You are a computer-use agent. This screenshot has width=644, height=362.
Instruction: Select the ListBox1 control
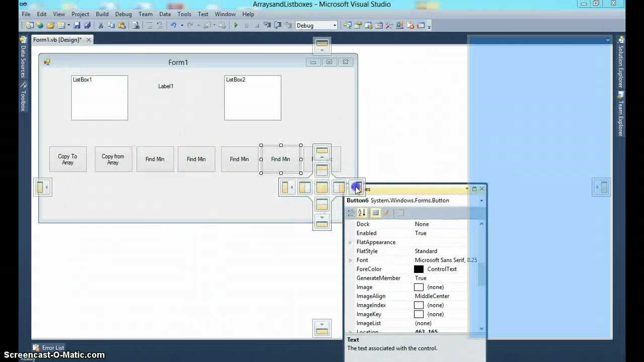[100, 98]
